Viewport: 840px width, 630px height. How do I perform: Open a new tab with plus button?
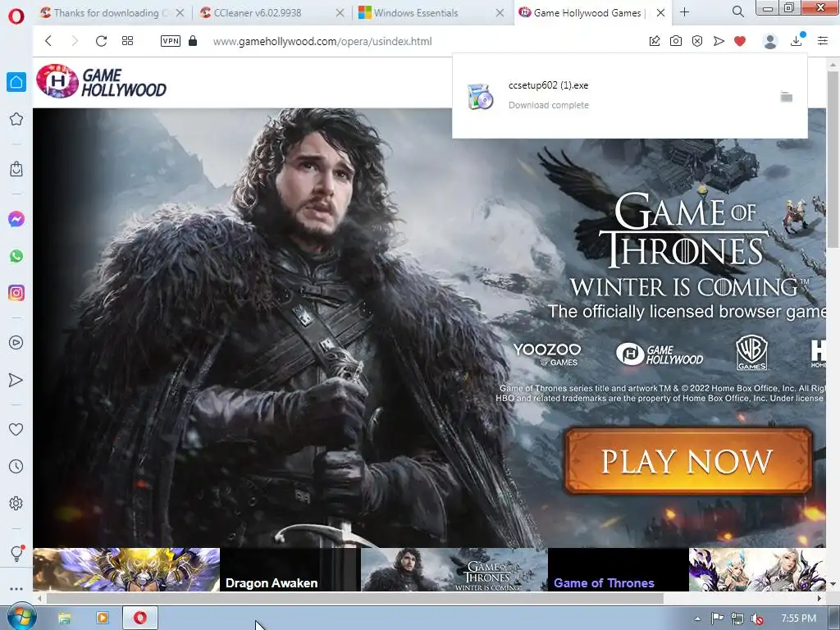tap(685, 11)
